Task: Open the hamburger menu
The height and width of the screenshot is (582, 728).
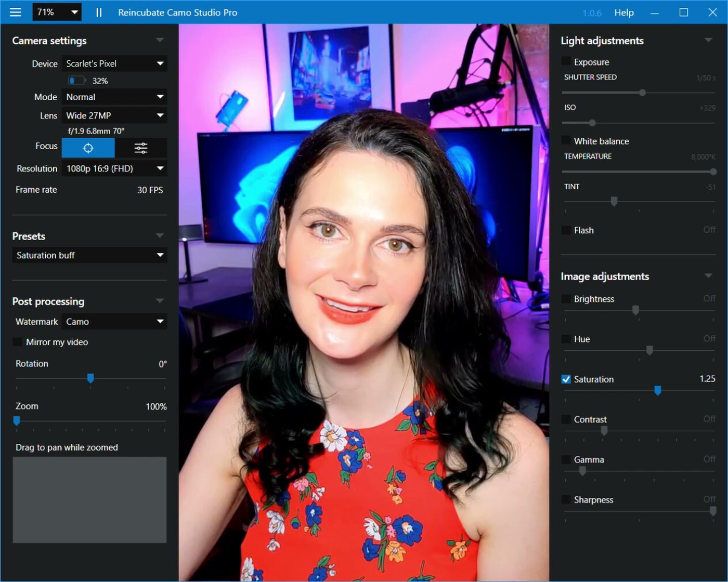Action: (x=16, y=12)
